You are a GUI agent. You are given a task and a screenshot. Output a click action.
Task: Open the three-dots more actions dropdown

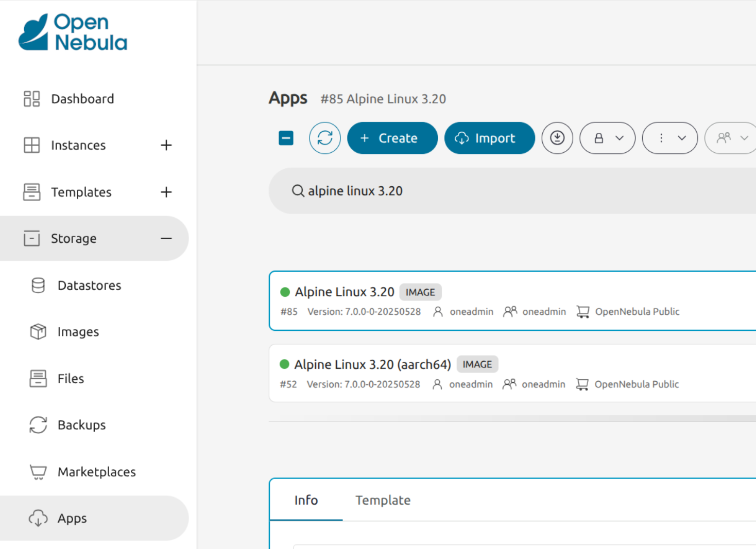[x=669, y=138]
